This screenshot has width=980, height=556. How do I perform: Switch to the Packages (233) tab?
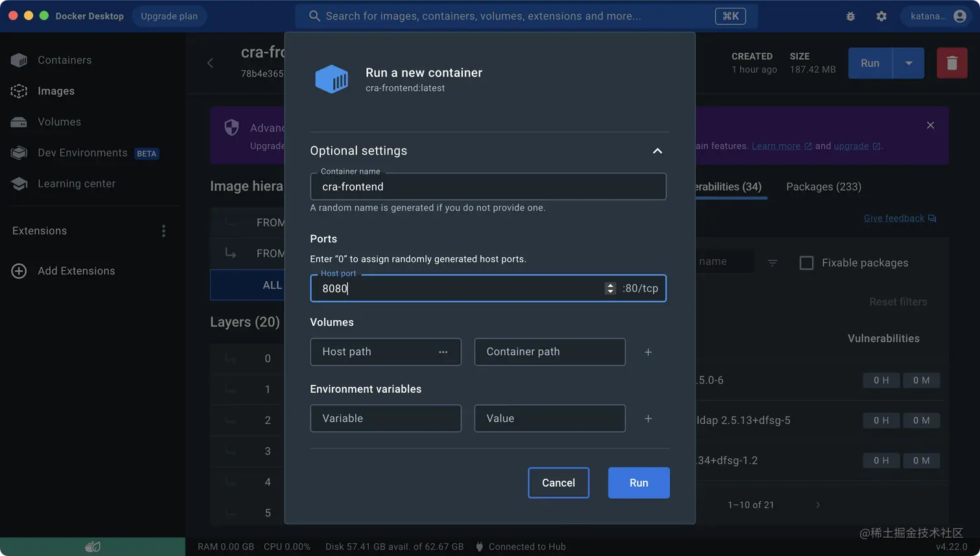point(824,187)
